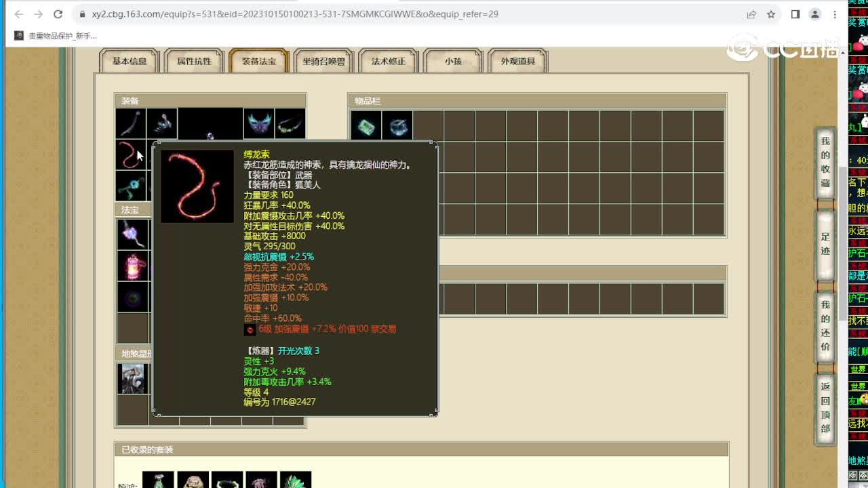This screenshot has width=868, height=488.
Task: Open 足迹 side button
Action: click(x=825, y=244)
